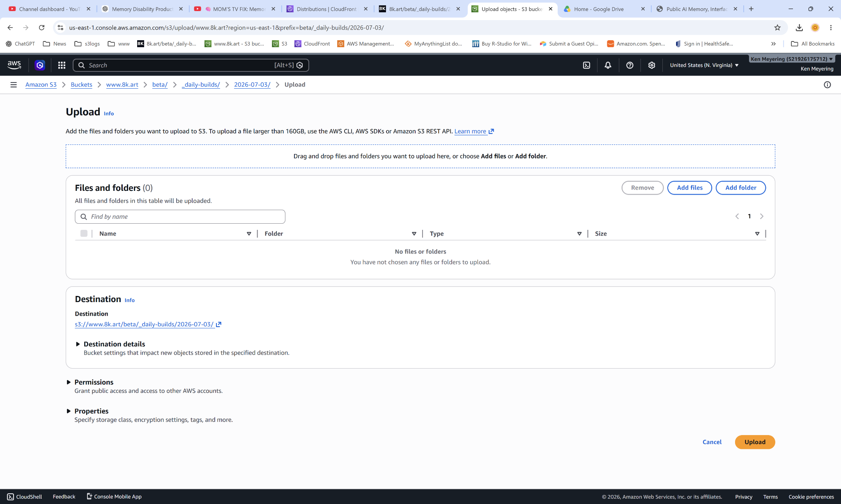The height and width of the screenshot is (504, 841).
Task: Click the Amazon Q assistant icon
Action: click(40, 65)
